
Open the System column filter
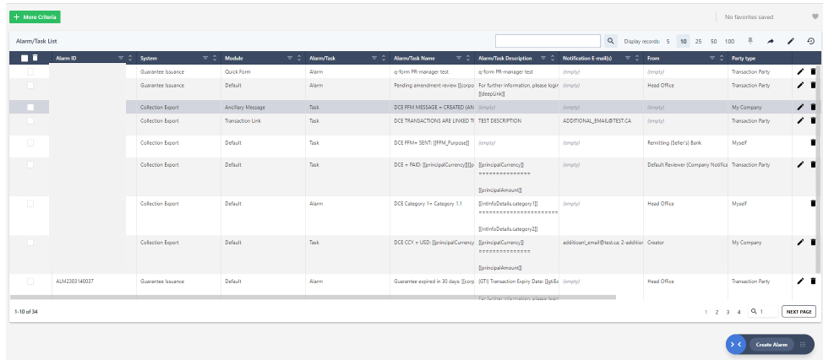click(206, 58)
